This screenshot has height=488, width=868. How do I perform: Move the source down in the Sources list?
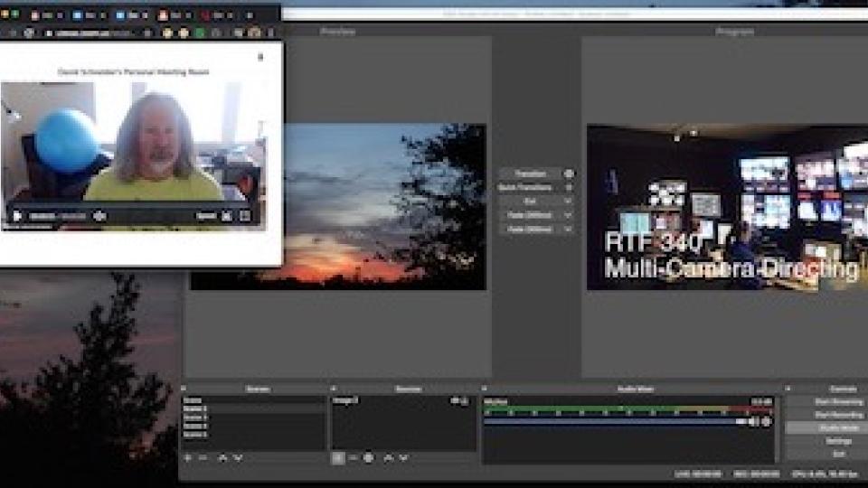click(403, 458)
